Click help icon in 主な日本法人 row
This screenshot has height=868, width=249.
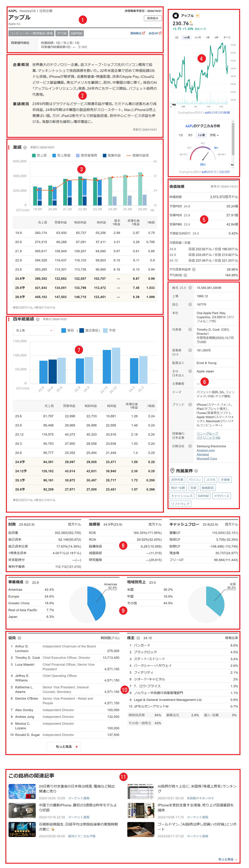pos(190,371)
